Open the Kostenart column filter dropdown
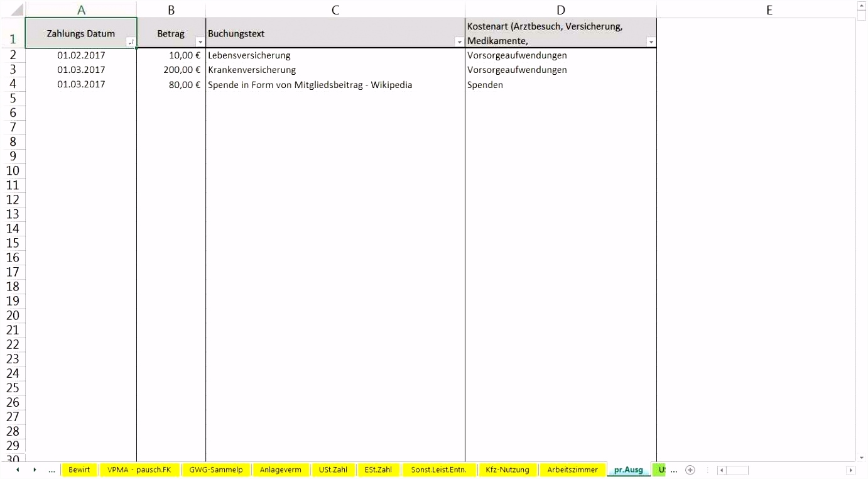 coord(651,42)
